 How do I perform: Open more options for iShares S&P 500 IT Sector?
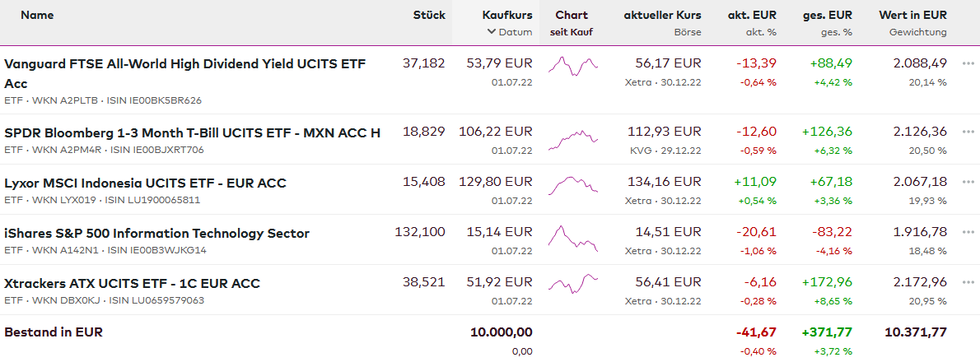pos(968,232)
